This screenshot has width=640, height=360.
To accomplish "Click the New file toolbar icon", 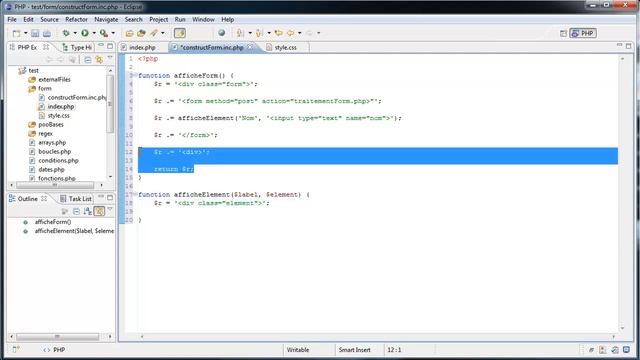I will tap(16, 33).
